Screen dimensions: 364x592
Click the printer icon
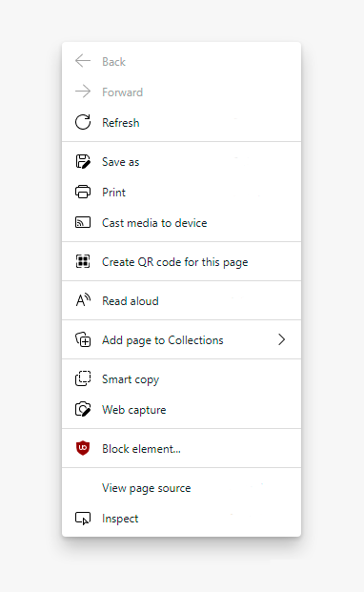[83, 192]
